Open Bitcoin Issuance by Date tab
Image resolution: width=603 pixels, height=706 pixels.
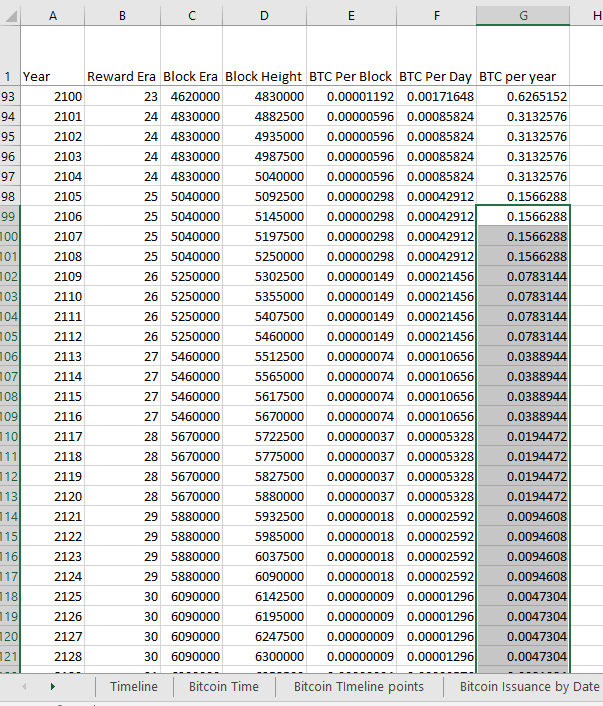(x=529, y=686)
